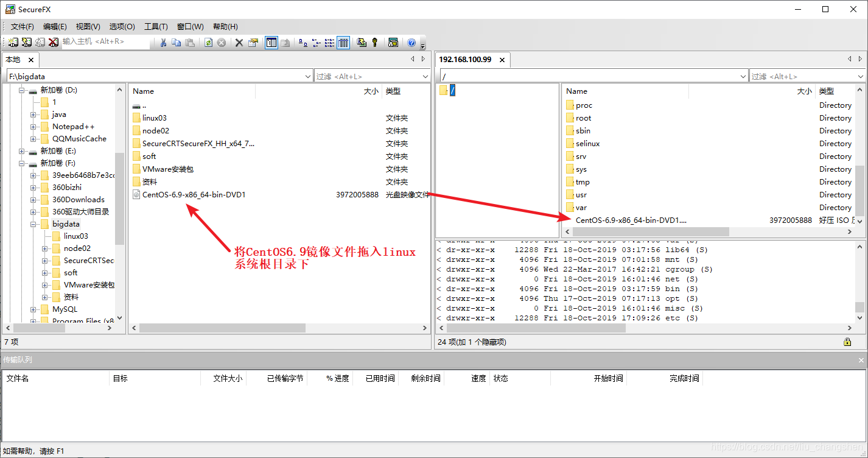Switch to Small Icons view
The height and width of the screenshot is (458, 868).
(316, 42)
